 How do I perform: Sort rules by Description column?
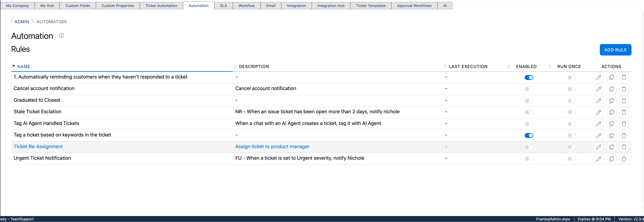pyautogui.click(x=254, y=67)
